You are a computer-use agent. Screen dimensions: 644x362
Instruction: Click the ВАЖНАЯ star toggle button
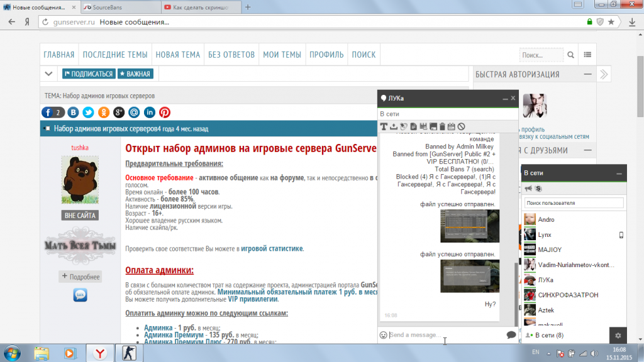(135, 74)
